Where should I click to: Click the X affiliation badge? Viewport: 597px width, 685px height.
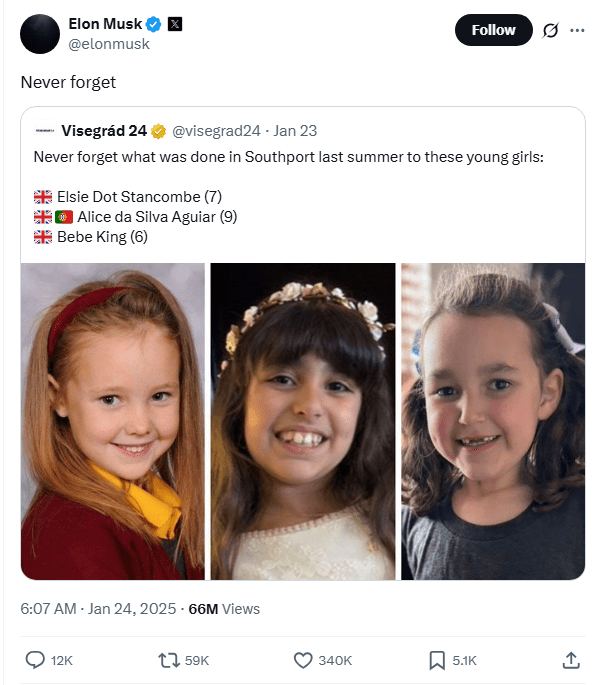(x=175, y=24)
